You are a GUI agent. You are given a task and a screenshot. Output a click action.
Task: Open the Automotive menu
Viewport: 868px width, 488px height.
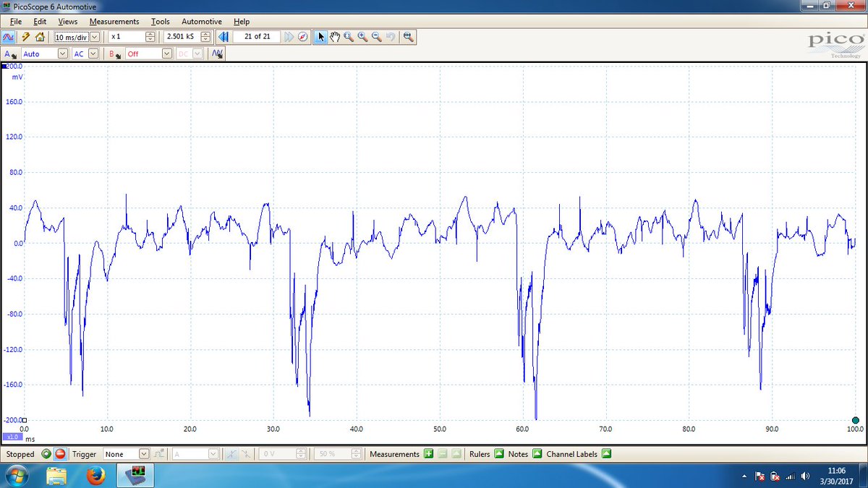click(x=202, y=22)
